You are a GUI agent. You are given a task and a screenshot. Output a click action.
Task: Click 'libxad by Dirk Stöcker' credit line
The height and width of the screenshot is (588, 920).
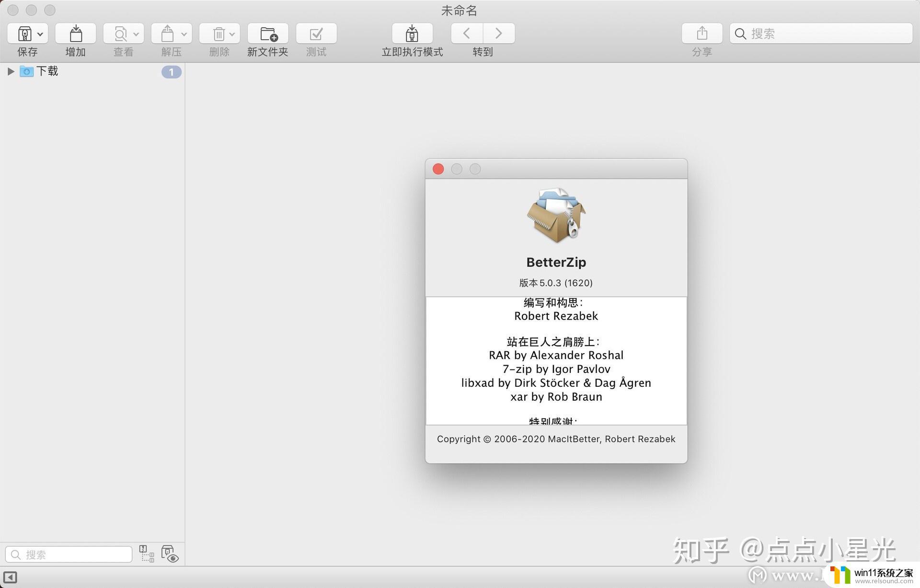pyautogui.click(x=556, y=383)
